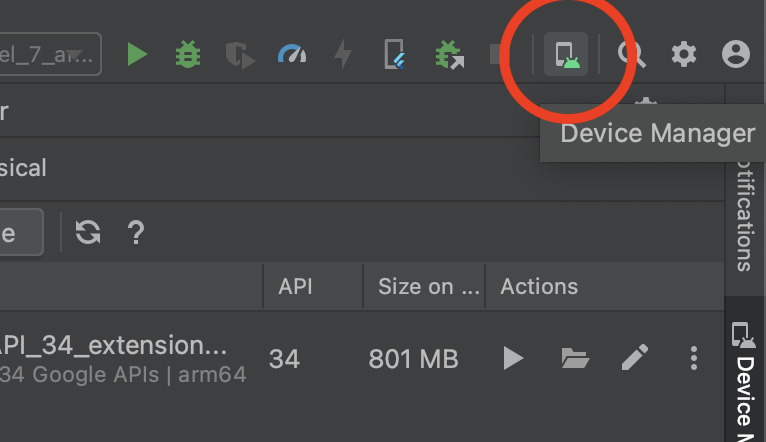
Task: Launch the API 34 virtual device
Action: 513,358
